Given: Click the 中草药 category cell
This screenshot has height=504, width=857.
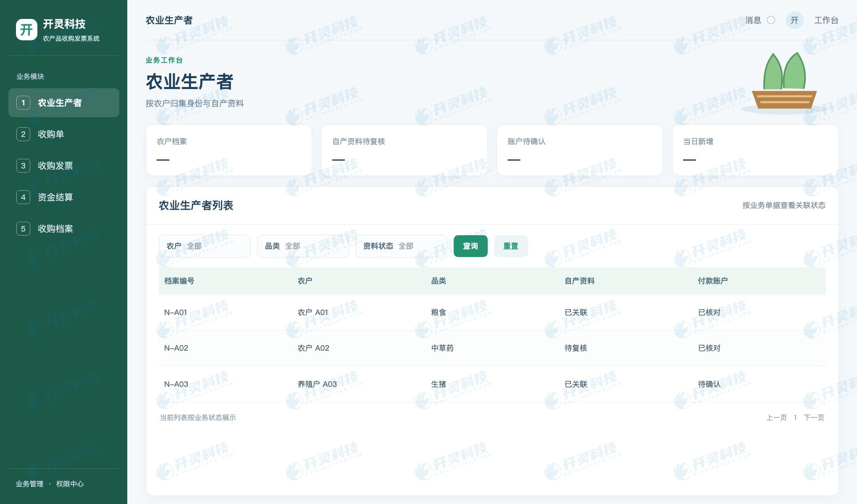Looking at the screenshot, I should point(442,348).
